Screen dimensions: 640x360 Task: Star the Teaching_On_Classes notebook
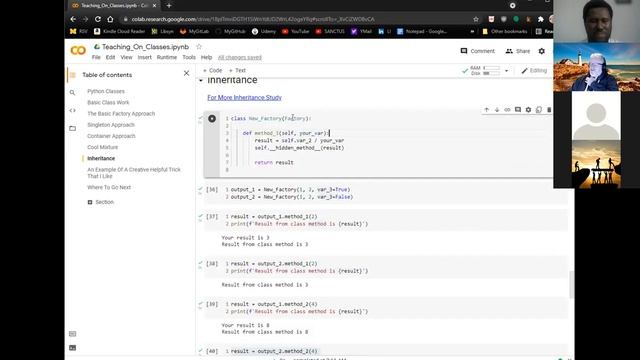pyautogui.click(x=199, y=47)
